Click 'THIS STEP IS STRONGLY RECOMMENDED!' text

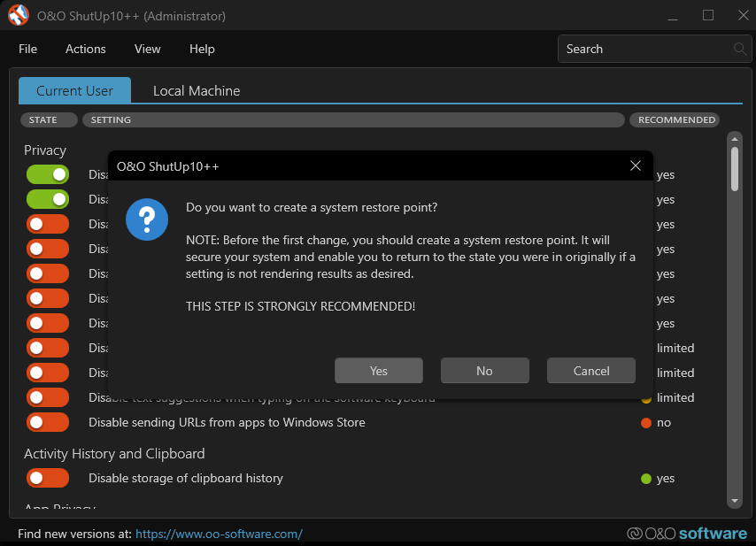[x=300, y=306]
